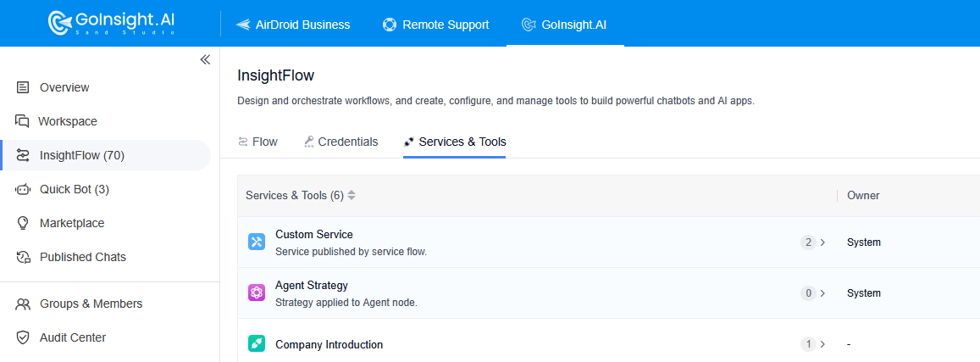Click the GoInsight.AI logo
Screen dimensions: 980x362
coord(112,23)
